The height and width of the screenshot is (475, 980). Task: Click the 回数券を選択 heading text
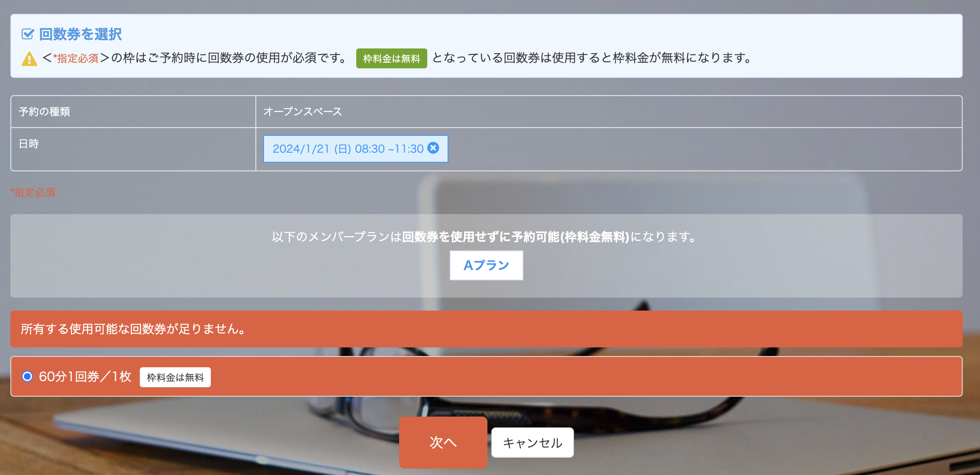(81, 34)
